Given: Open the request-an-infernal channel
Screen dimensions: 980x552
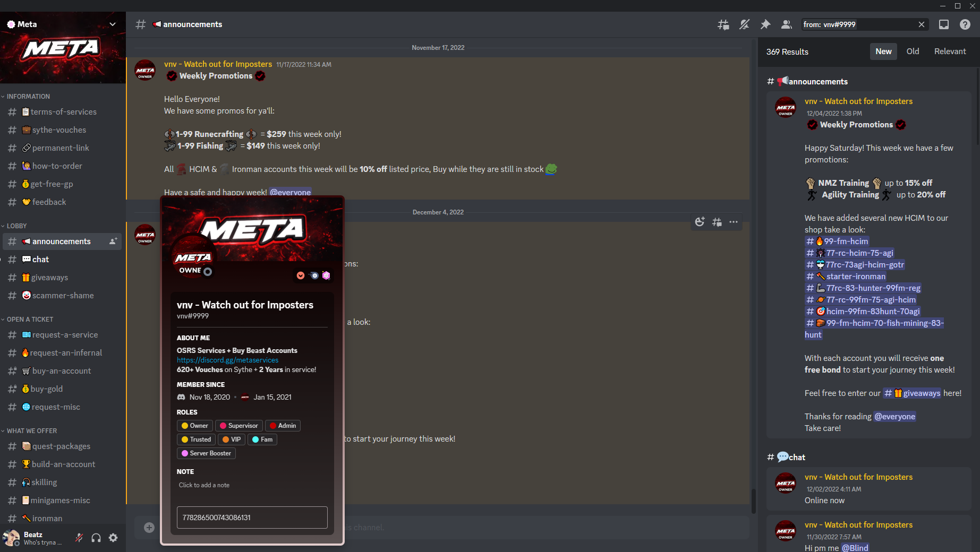Looking at the screenshot, I should point(63,353).
